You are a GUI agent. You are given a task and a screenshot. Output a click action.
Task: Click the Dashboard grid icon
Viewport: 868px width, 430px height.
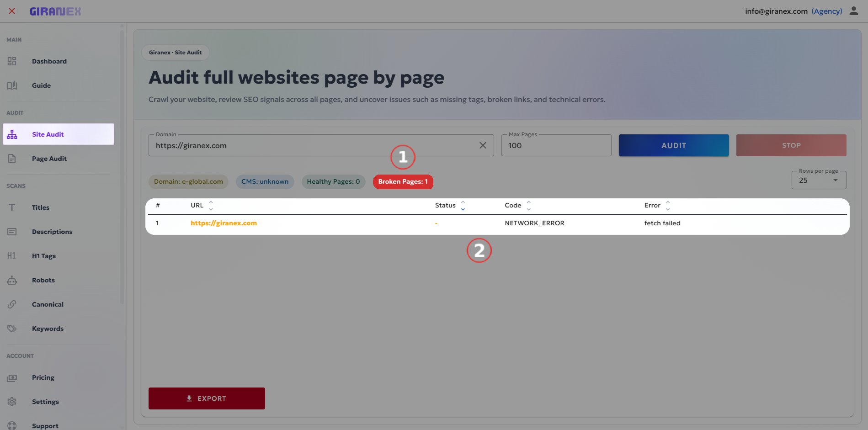[x=12, y=61]
